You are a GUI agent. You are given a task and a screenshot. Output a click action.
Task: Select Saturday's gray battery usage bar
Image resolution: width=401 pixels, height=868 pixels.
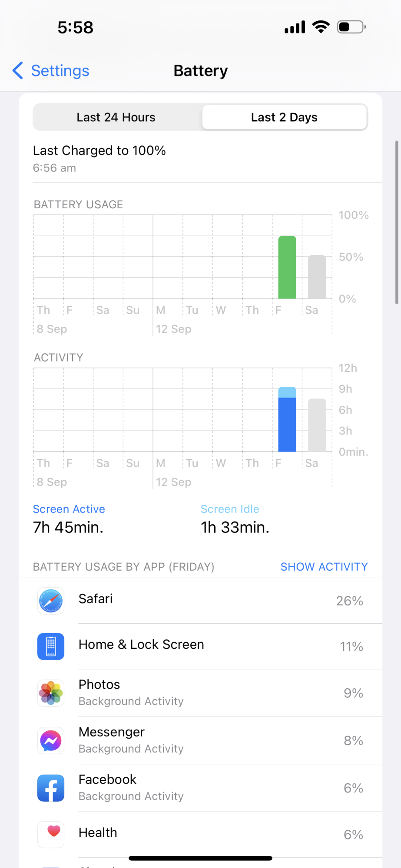tap(317, 277)
